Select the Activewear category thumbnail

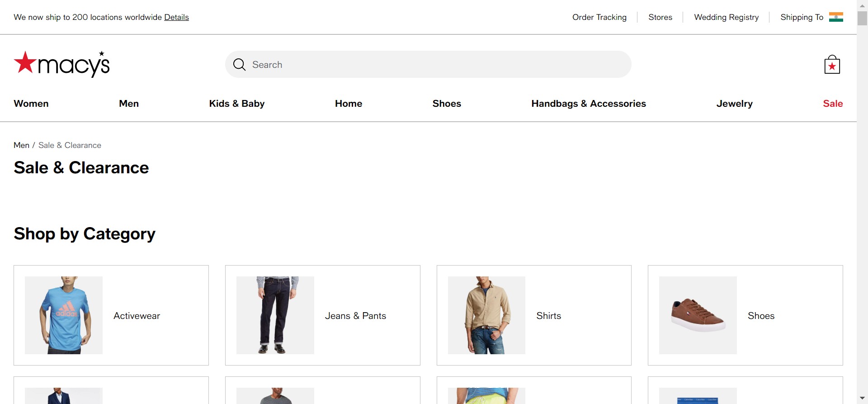point(64,315)
